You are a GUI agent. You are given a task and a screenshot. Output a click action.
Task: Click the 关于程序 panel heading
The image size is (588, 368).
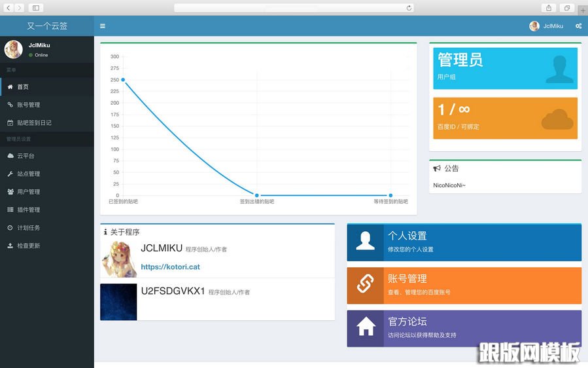(x=125, y=232)
